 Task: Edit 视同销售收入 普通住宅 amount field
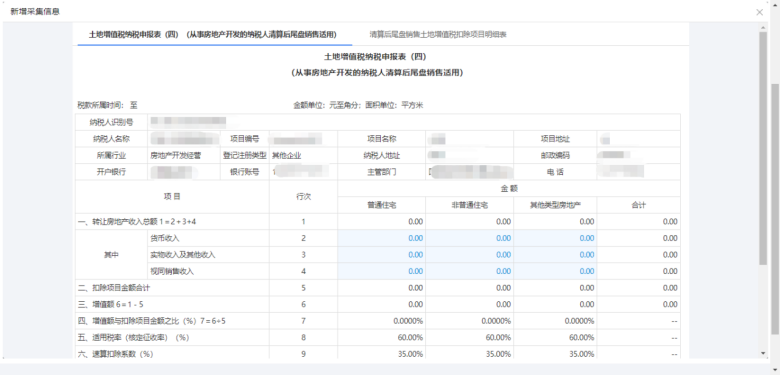tap(382, 271)
